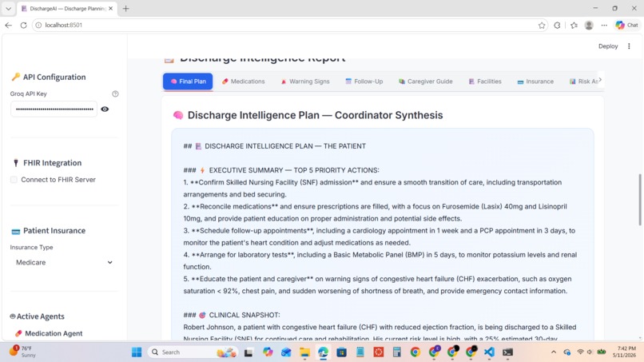The width and height of the screenshot is (644, 362).
Task: Click the API Configuration sidebar heading
Action: pyautogui.click(x=49, y=77)
